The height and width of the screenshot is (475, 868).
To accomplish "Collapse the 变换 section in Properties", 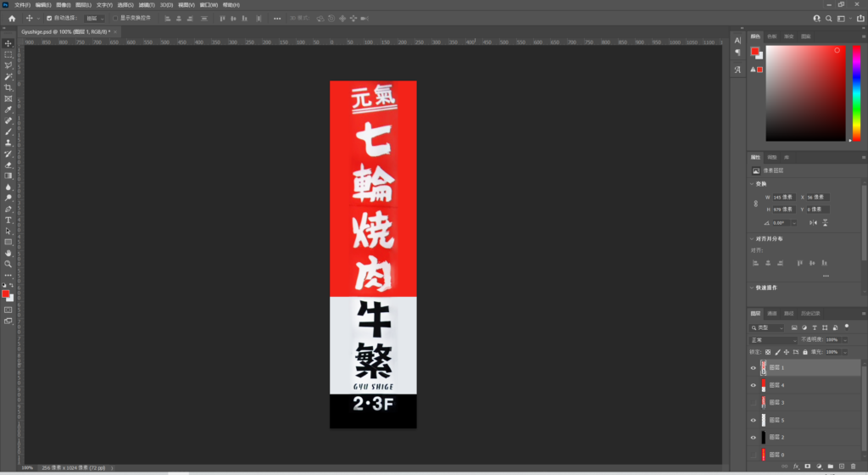I will pos(752,184).
